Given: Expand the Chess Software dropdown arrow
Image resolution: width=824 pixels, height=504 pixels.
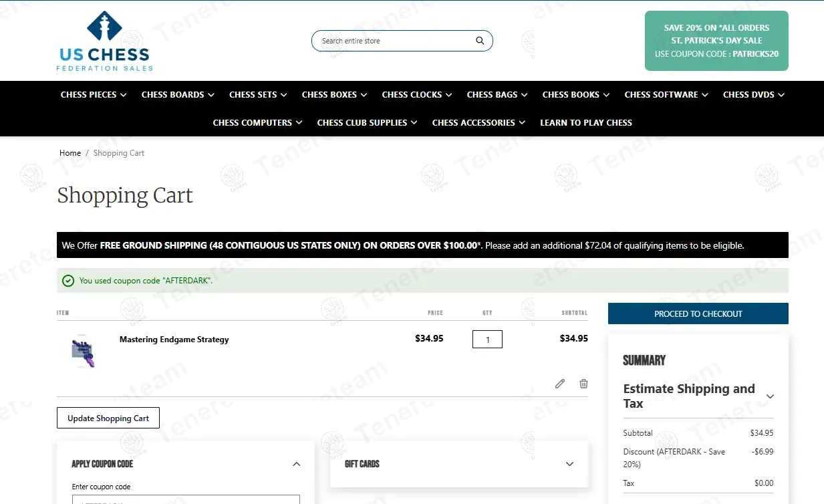Looking at the screenshot, I should point(705,95).
